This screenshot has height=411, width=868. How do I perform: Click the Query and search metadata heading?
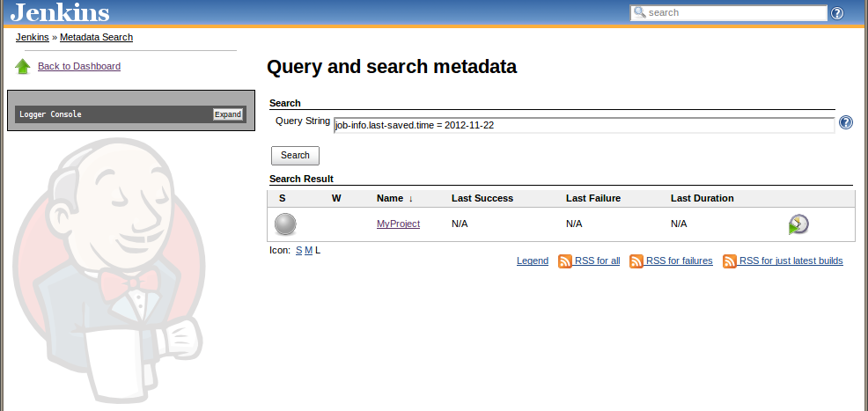[392, 67]
